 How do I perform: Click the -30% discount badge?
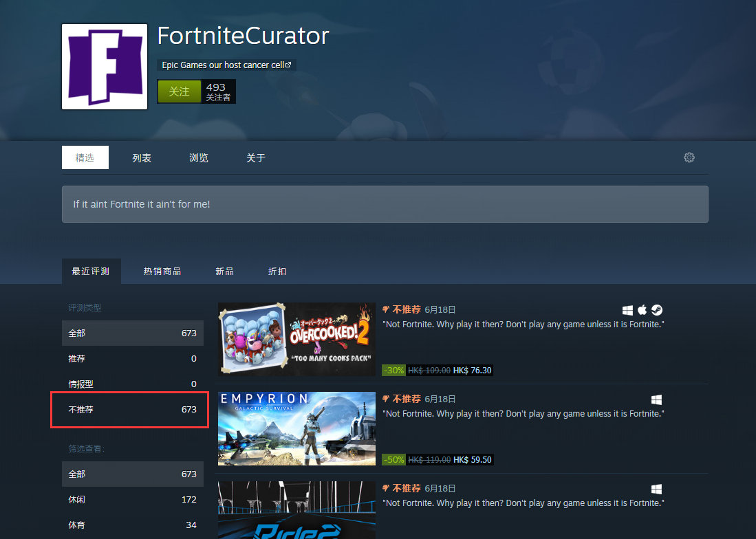[394, 371]
